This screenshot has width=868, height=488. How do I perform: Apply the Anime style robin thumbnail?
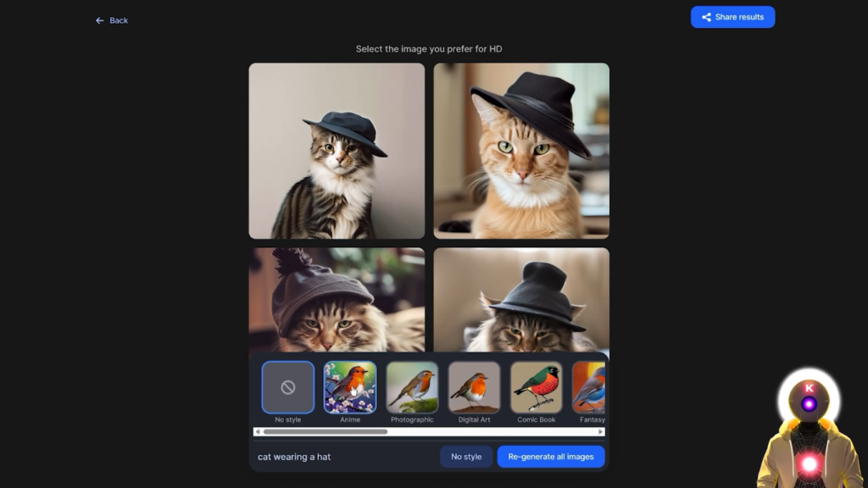[x=350, y=387]
